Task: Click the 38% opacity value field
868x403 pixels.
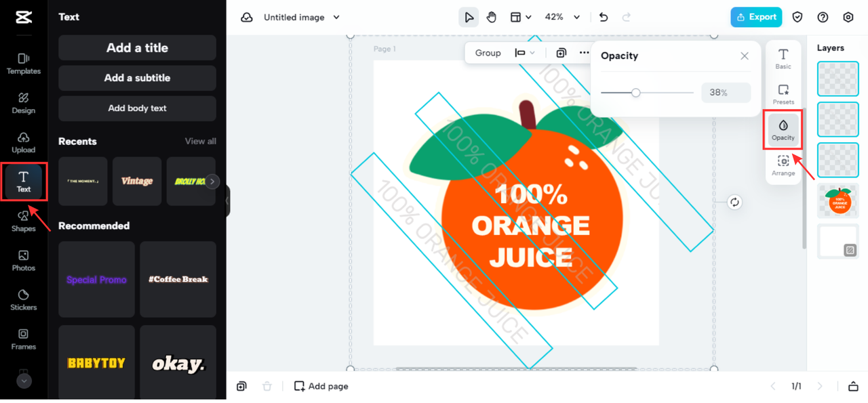Action: point(726,93)
